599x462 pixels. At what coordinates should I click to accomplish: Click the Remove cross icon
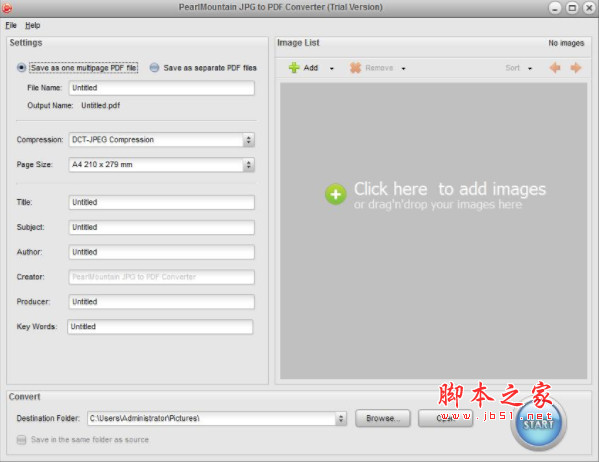(355, 68)
